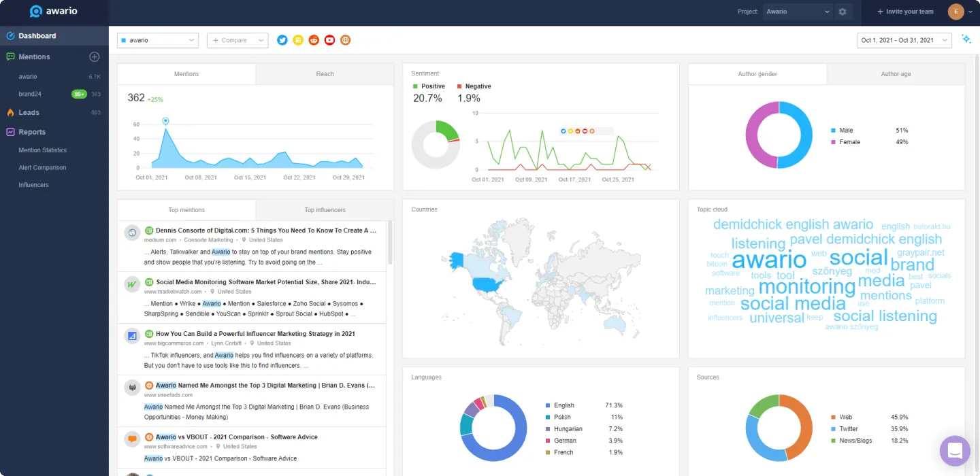
Task: Click the yellow News/Blogs source icon
Action: click(x=298, y=40)
